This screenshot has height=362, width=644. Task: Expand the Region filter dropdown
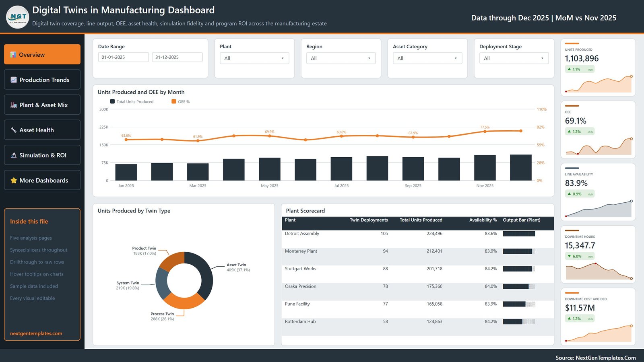point(341,58)
